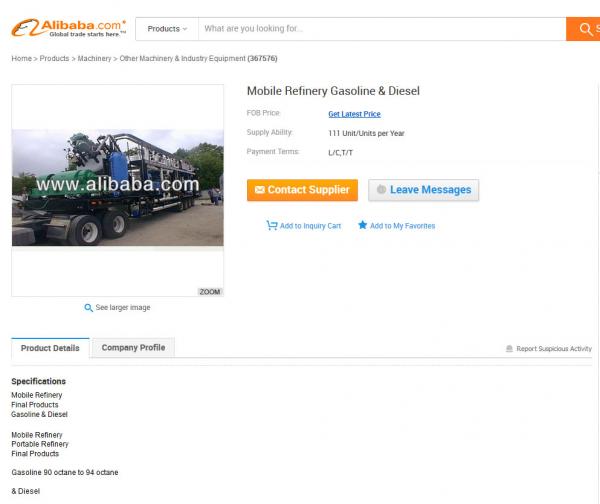Click the Leave Messages chat icon
The height and width of the screenshot is (504, 600).
(x=382, y=189)
